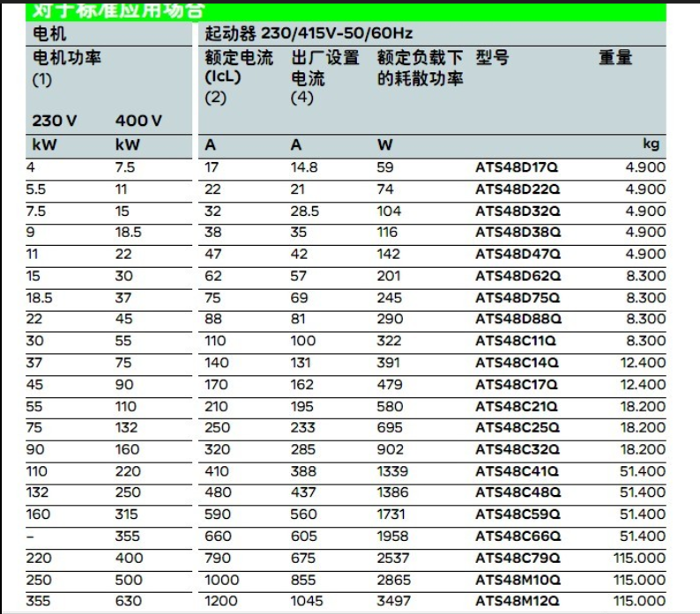Click dissipated power value 59
The height and width of the screenshot is (614, 700).
point(384,167)
